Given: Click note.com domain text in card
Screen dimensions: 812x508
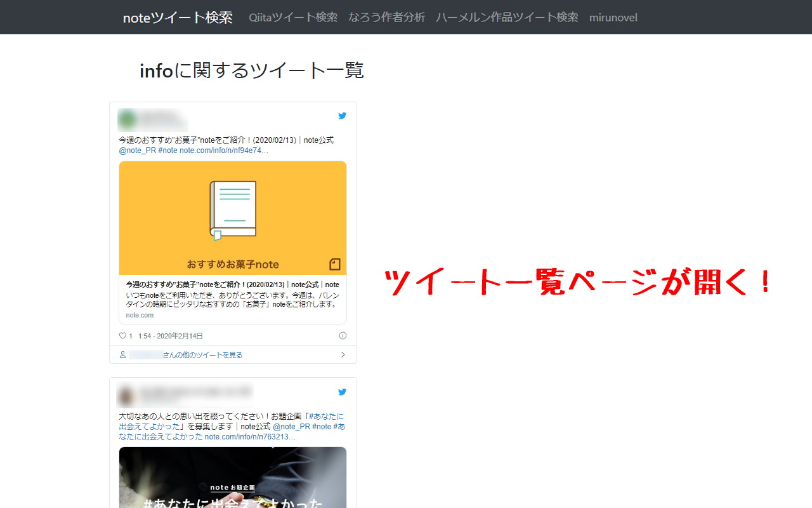Looking at the screenshot, I should pos(140,315).
